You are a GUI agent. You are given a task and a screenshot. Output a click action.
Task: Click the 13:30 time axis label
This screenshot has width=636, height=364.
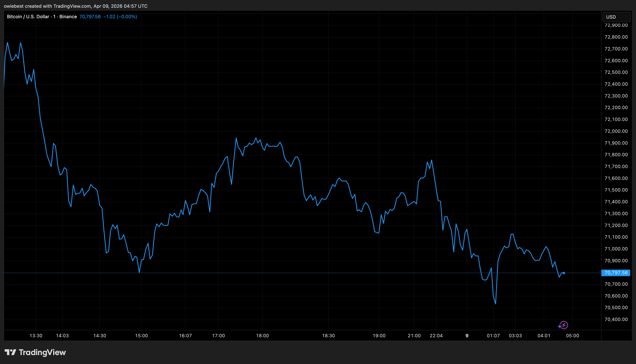[36, 336]
